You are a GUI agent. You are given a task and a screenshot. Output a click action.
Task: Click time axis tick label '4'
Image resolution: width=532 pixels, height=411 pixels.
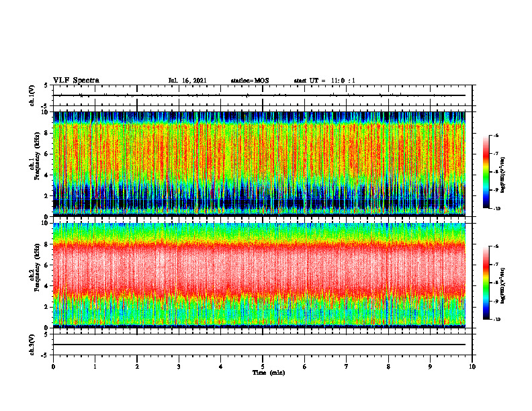(221, 367)
